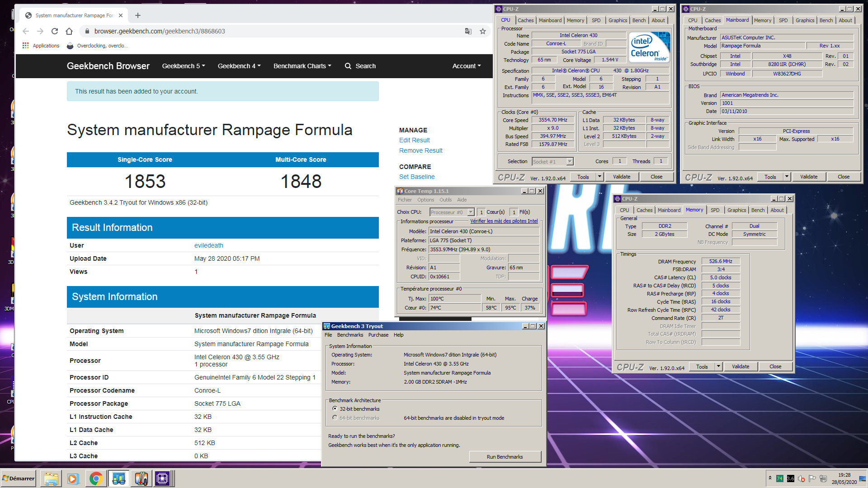Click the translate page icon

pyautogui.click(x=468, y=31)
